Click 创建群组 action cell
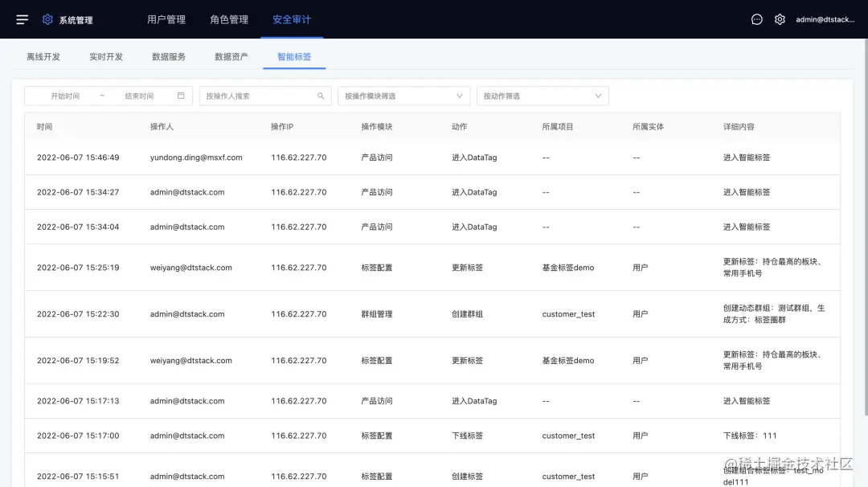868x487 pixels. [x=467, y=313]
